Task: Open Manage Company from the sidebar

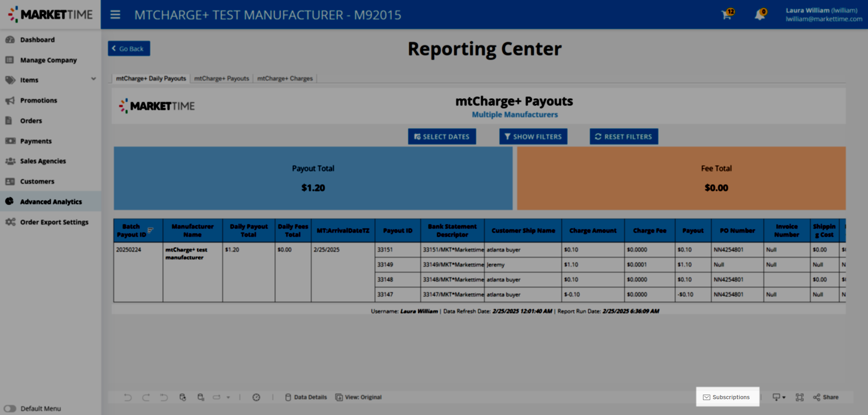Action: [x=48, y=60]
